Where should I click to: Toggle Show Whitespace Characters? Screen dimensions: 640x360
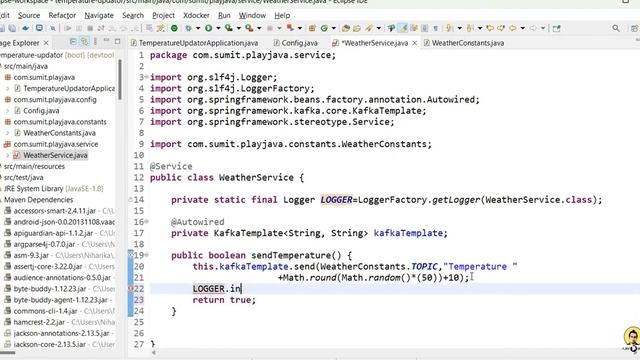[x=436, y=28]
